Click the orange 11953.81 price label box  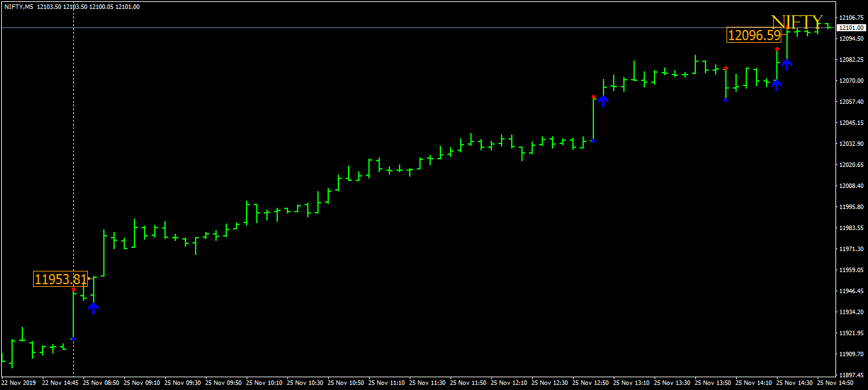pos(61,279)
